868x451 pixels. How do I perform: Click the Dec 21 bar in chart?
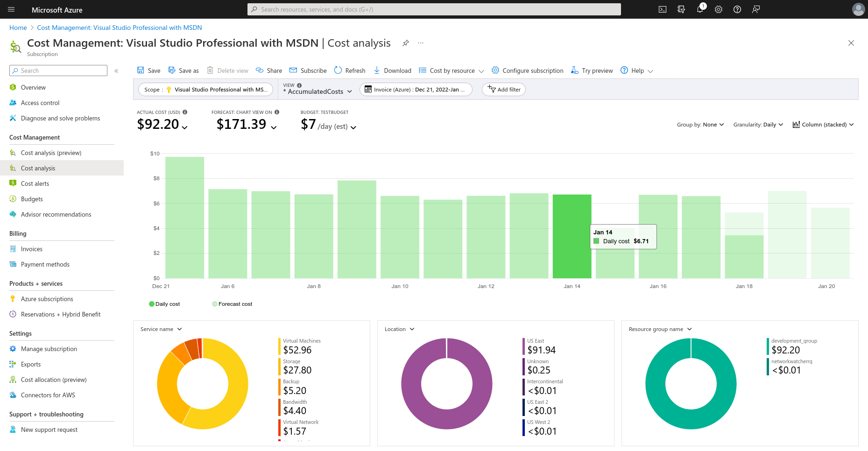(x=184, y=218)
